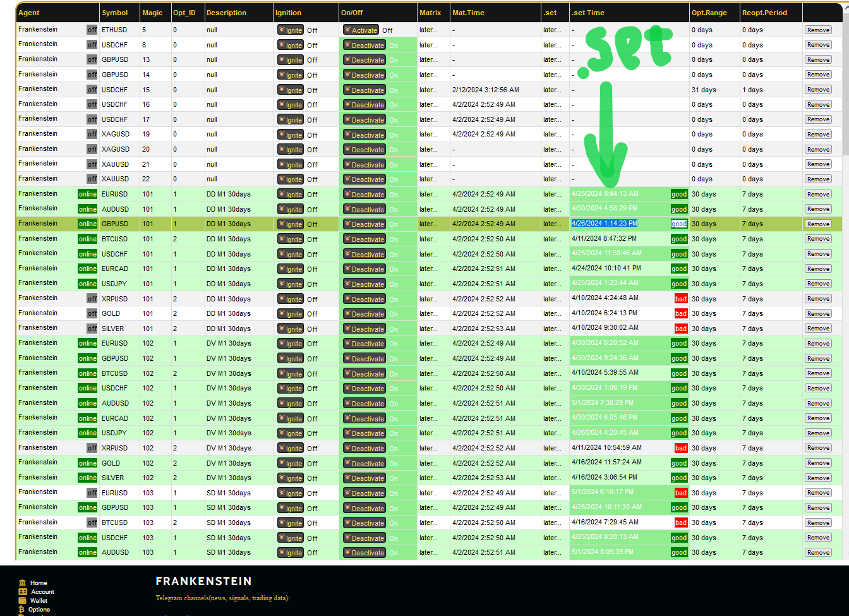Click the Wallet icon in the footer
The width and height of the screenshot is (849, 616).
pos(23,600)
